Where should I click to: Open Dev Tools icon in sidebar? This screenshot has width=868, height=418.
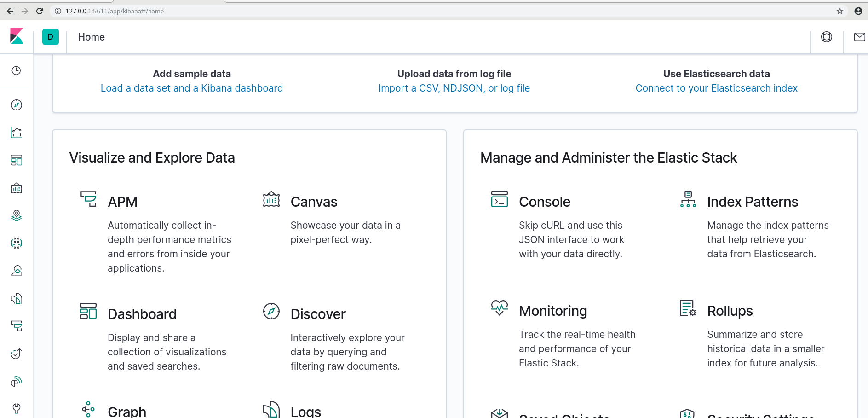tap(17, 409)
